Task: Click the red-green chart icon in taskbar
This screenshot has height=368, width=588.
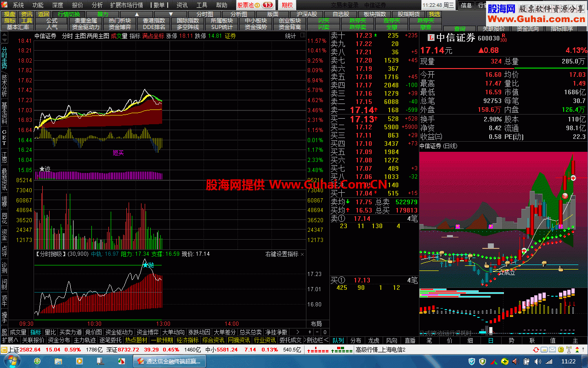Action: point(121,362)
